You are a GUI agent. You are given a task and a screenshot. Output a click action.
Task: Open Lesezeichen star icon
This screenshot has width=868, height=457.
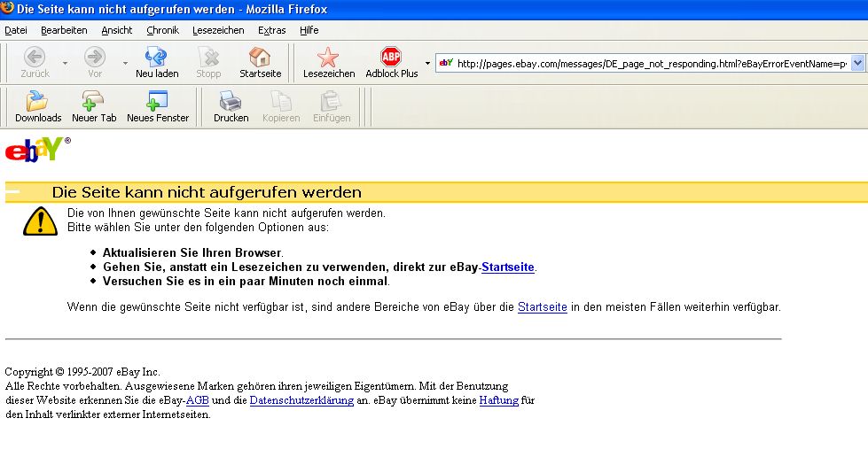328,57
